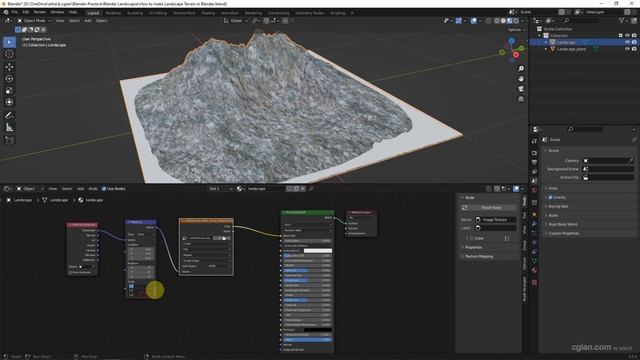Open the Global transform orientation dropdown
The height and width of the screenshot is (360, 640).
click(236, 20)
